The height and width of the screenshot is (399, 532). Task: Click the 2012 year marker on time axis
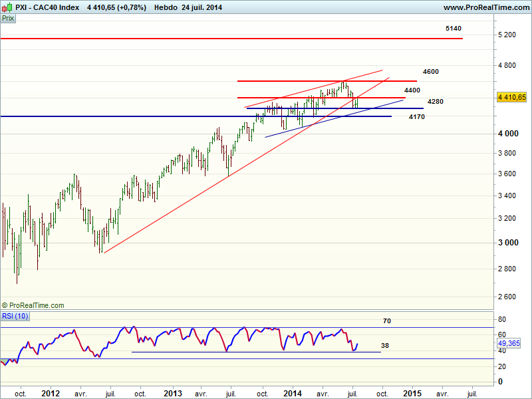[x=51, y=394]
